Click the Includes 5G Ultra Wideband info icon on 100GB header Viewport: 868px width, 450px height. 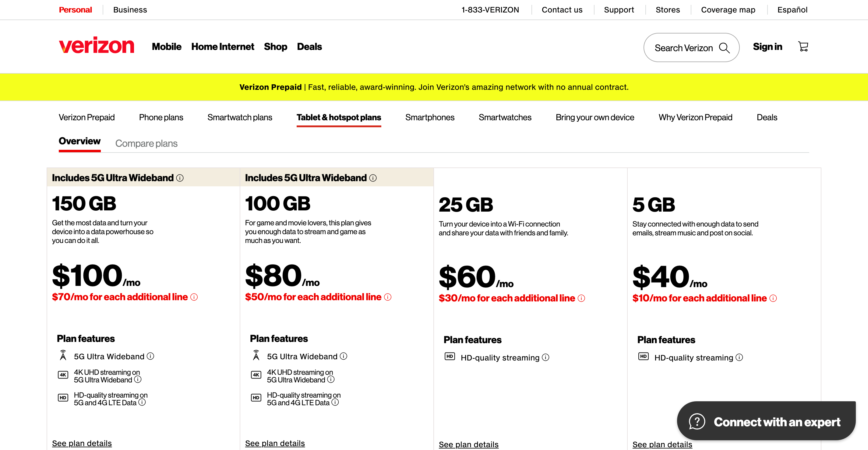click(372, 178)
